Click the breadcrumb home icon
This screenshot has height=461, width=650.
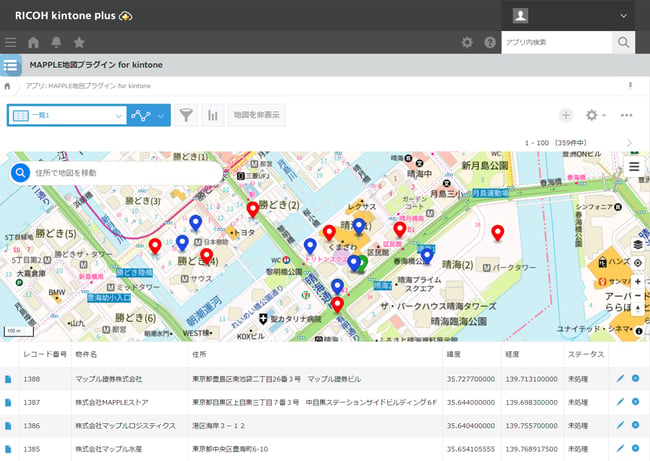pos(7,86)
